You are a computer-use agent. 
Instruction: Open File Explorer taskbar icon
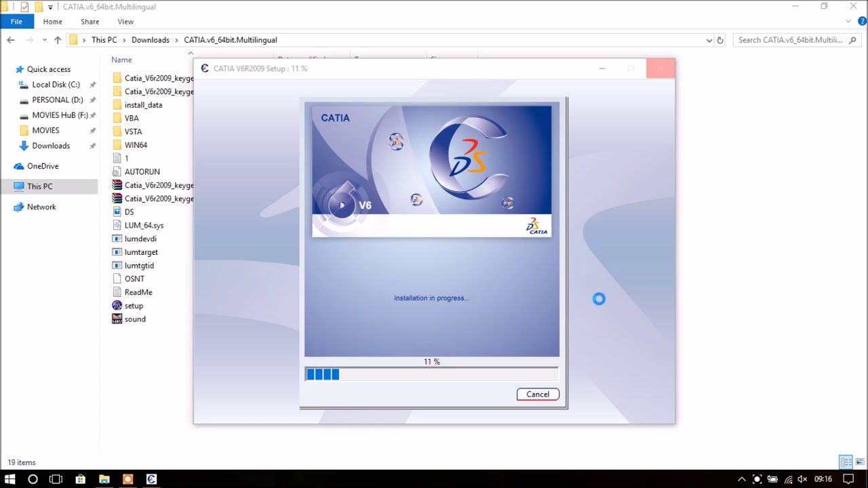(104, 479)
